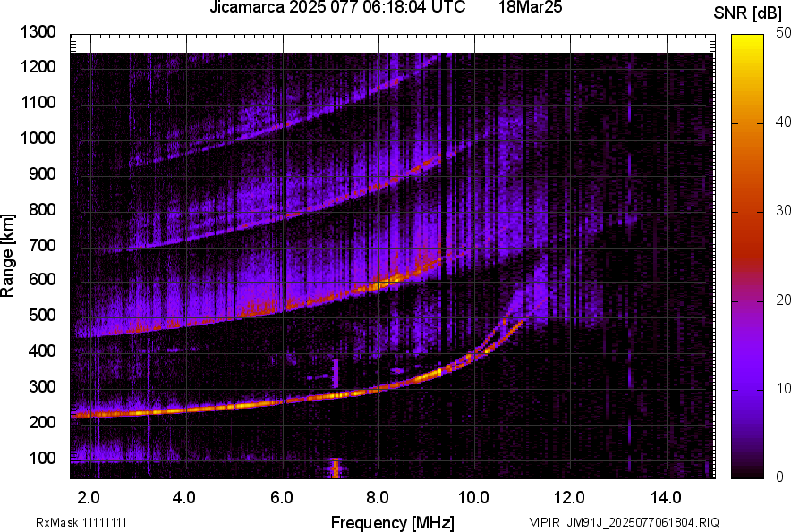Click colorbar tick label '30'
Image resolution: width=791 pixels, height=532 pixels.
tap(784, 210)
